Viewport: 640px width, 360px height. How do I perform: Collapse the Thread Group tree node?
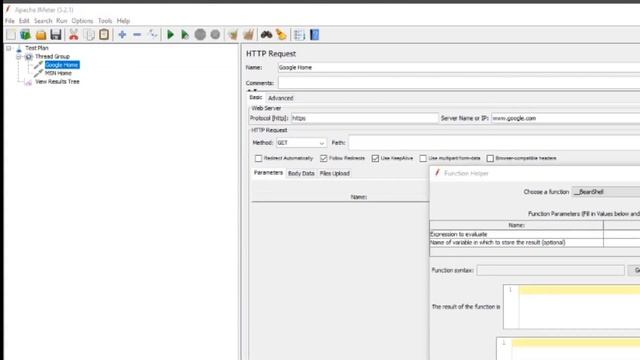click(19, 57)
